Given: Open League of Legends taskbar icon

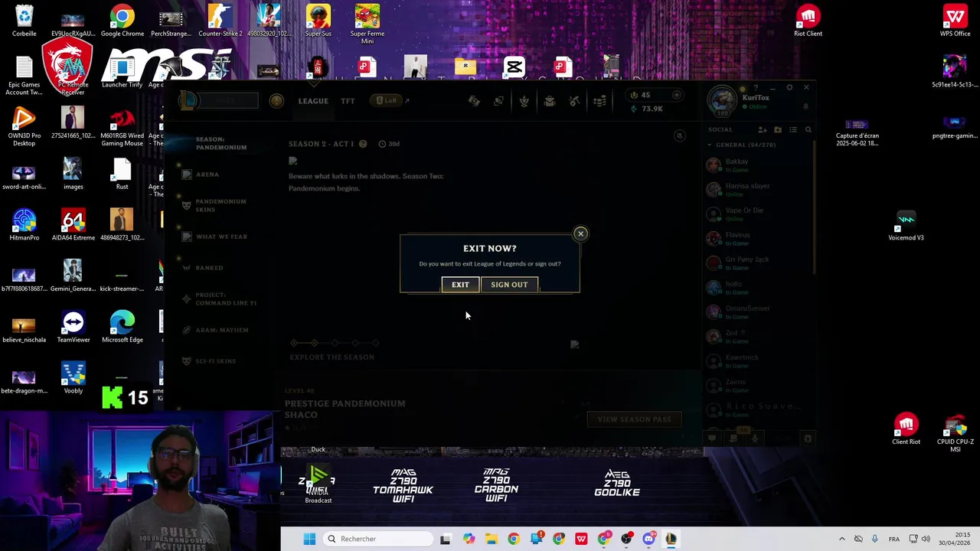Looking at the screenshot, I should (x=671, y=539).
